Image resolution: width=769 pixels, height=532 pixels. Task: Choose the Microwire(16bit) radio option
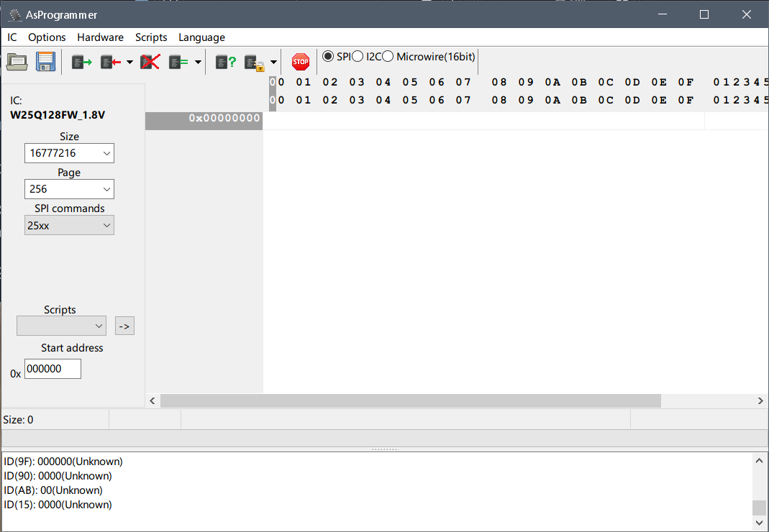[x=388, y=56]
